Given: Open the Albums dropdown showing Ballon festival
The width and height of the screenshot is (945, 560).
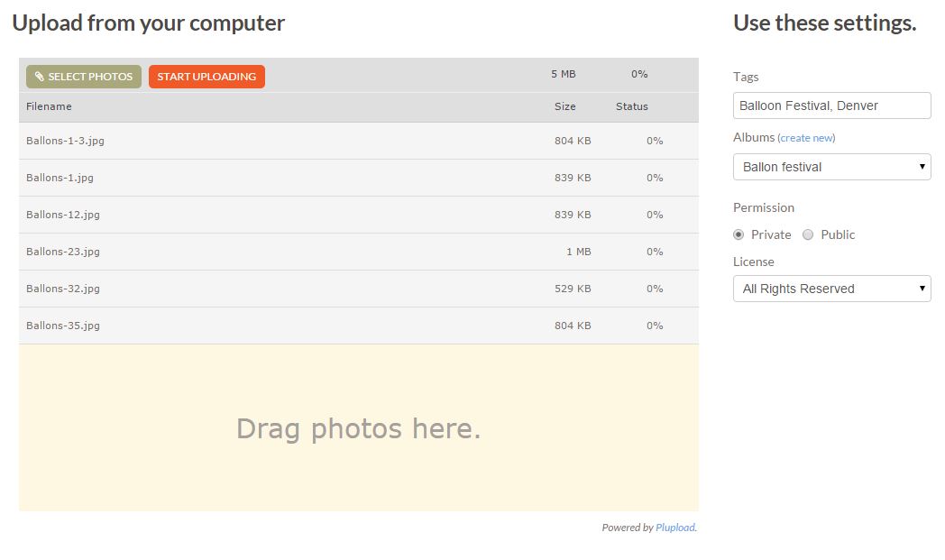Looking at the screenshot, I should 831,167.
